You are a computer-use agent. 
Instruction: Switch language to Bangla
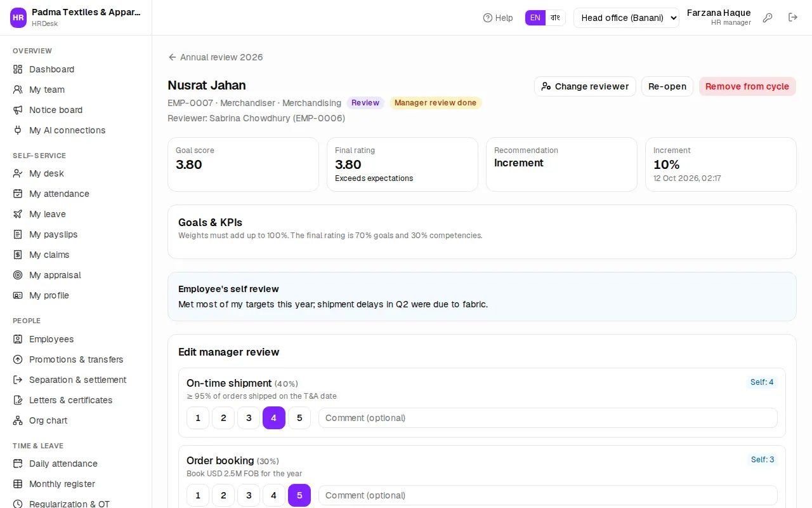pos(555,18)
